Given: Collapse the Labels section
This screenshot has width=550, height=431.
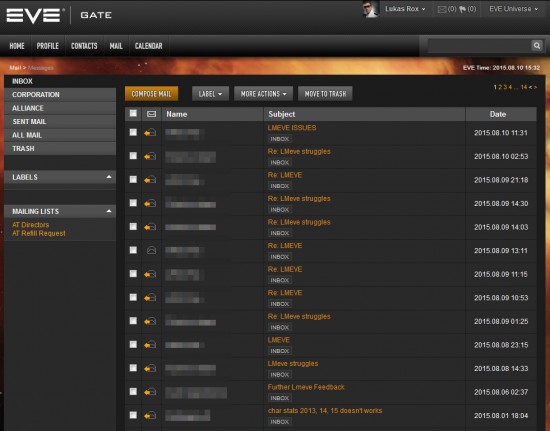Looking at the screenshot, I should [109, 177].
